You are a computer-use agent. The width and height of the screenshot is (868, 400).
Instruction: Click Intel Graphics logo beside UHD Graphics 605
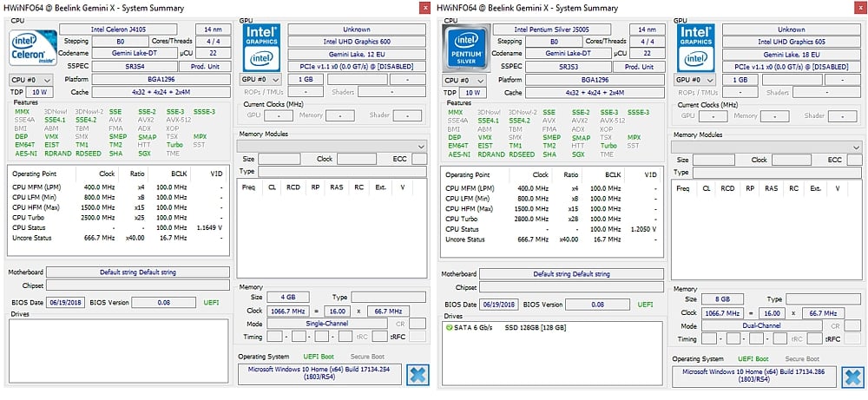point(696,49)
